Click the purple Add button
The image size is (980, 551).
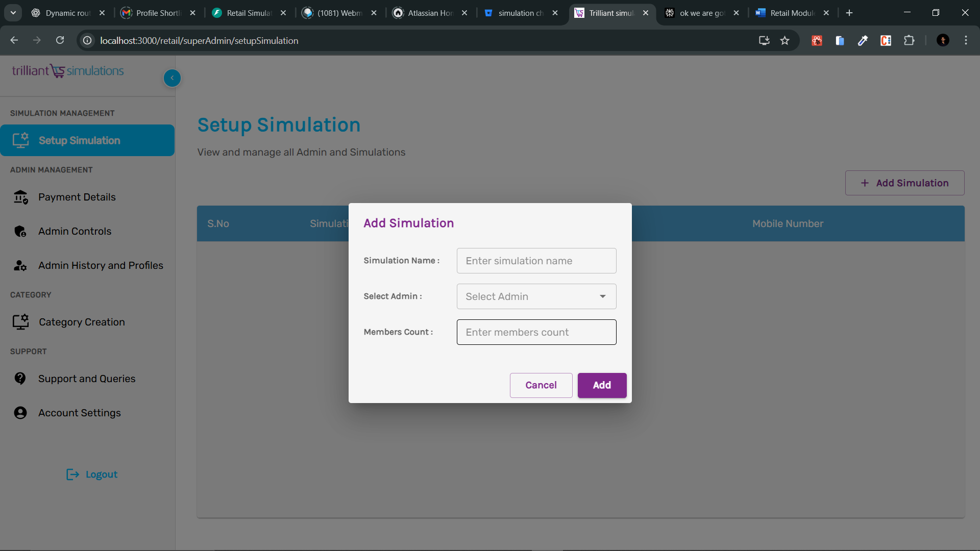coord(602,385)
